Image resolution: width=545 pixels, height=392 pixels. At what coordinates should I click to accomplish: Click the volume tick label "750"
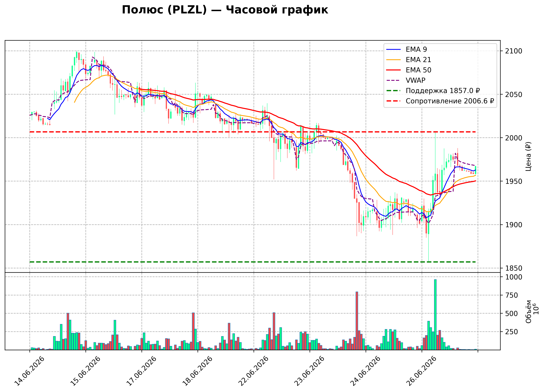(x=511, y=295)
